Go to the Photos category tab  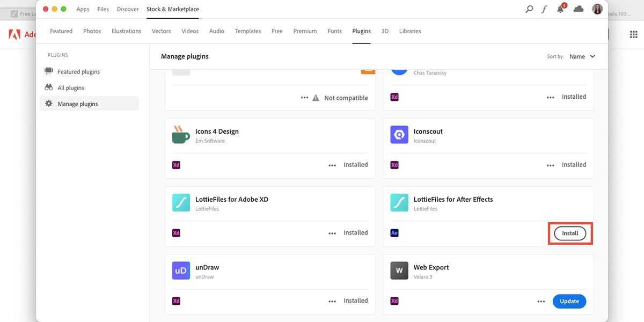(92, 31)
